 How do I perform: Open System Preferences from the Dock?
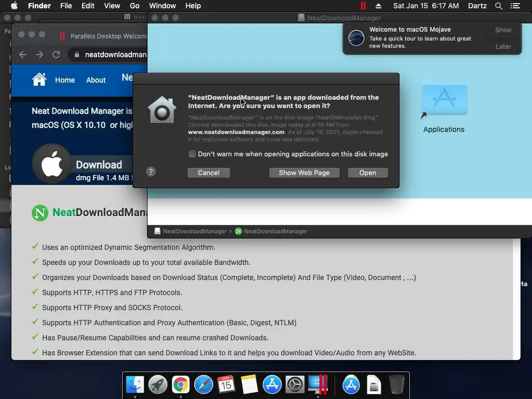click(295, 384)
